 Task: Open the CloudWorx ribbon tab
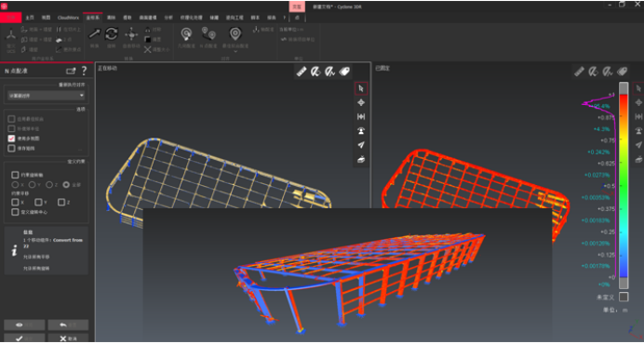coord(68,18)
